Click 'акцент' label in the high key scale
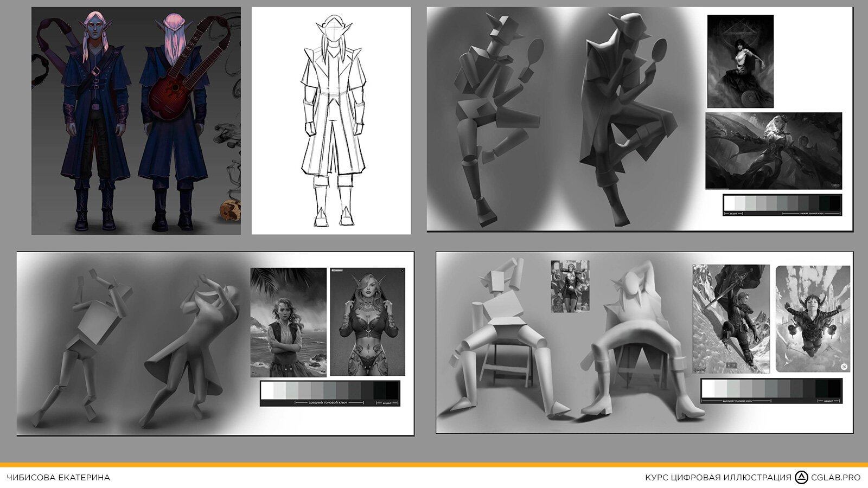Screen dimensions: 868x488 tap(828, 401)
